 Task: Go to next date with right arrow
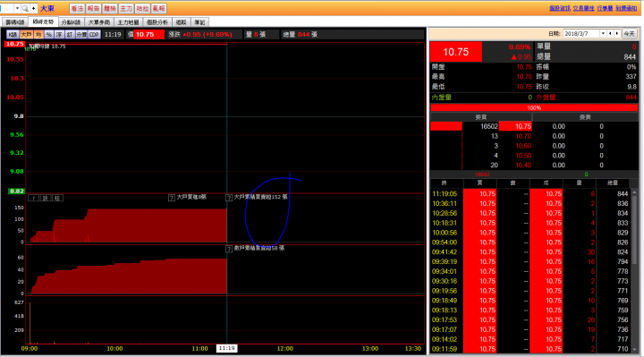point(617,34)
